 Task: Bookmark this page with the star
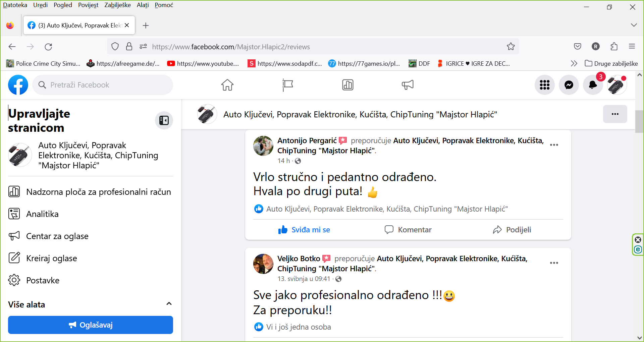click(x=511, y=47)
